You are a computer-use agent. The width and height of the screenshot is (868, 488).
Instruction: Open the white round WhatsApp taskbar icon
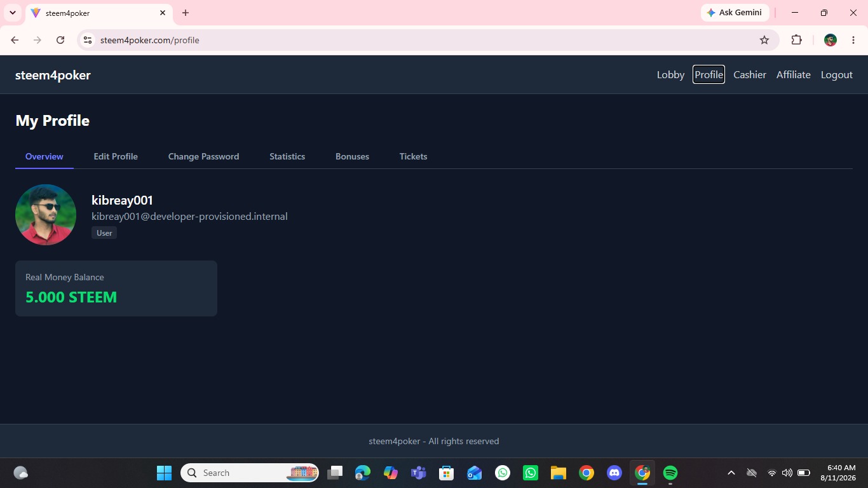[x=503, y=473]
